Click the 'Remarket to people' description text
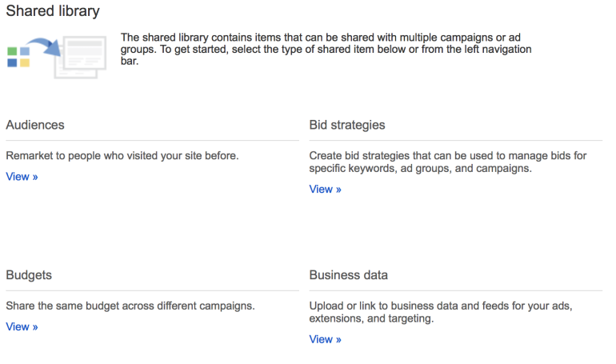This screenshot has height=364, width=616. coord(122,156)
